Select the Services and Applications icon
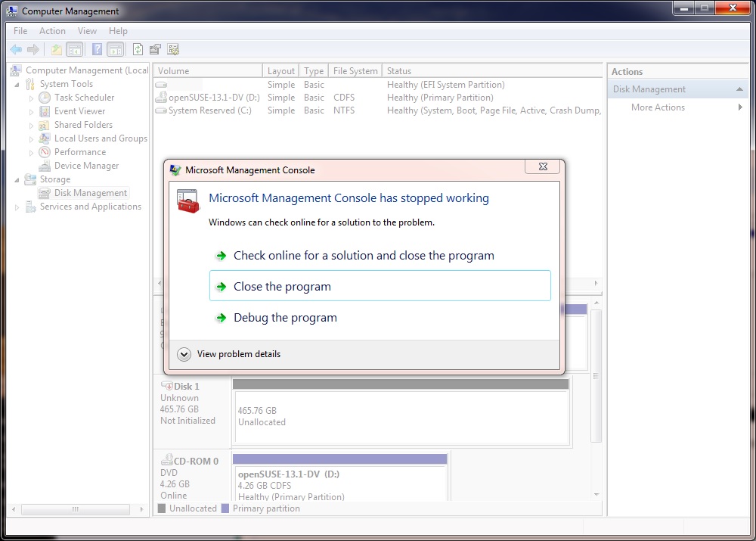756x541 pixels. tap(30, 207)
